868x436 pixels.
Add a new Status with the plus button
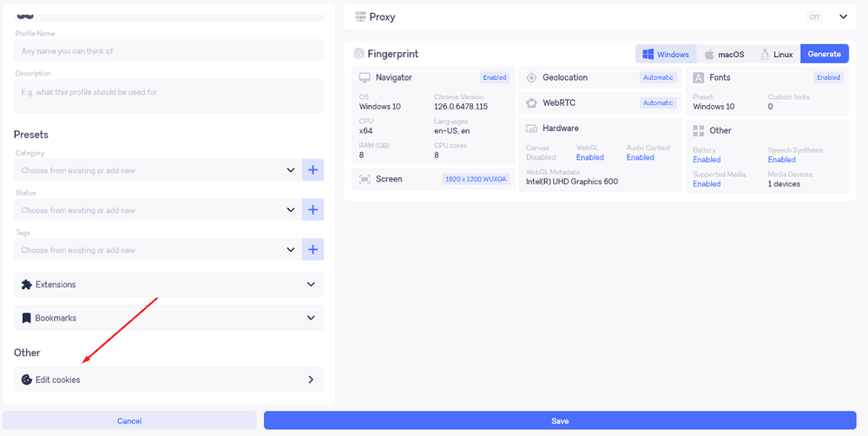click(312, 210)
